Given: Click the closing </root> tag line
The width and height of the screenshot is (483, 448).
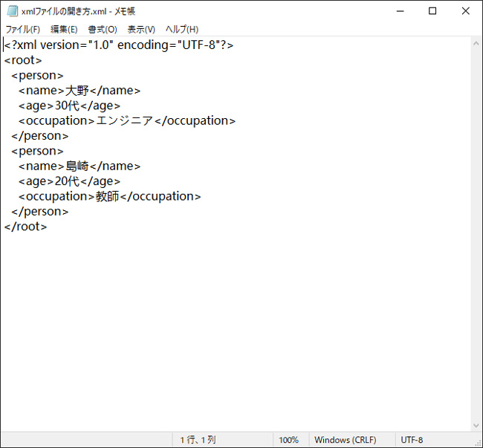Looking at the screenshot, I should click(x=25, y=227).
